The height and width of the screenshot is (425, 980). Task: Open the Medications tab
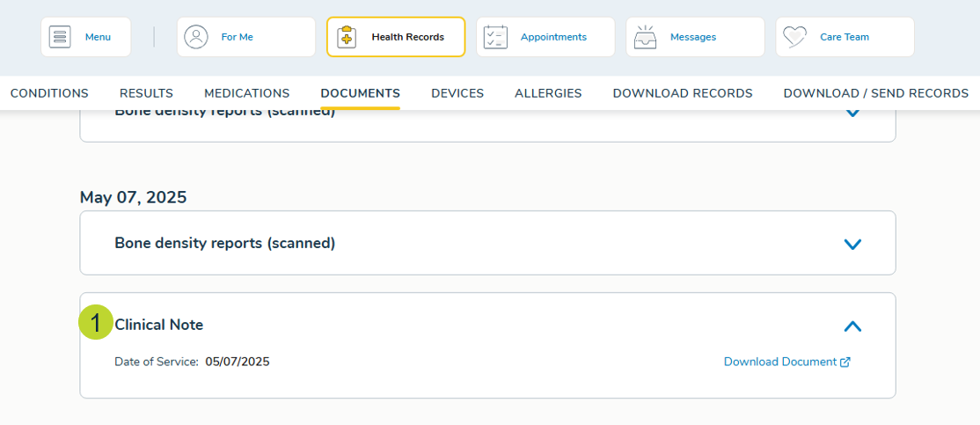(246, 93)
